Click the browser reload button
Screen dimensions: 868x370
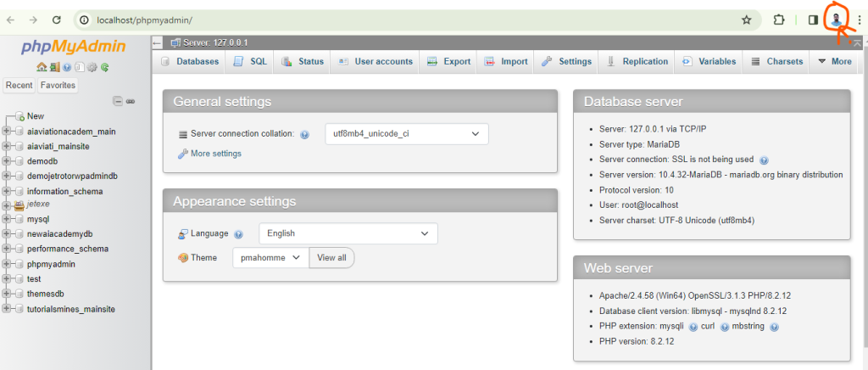56,20
